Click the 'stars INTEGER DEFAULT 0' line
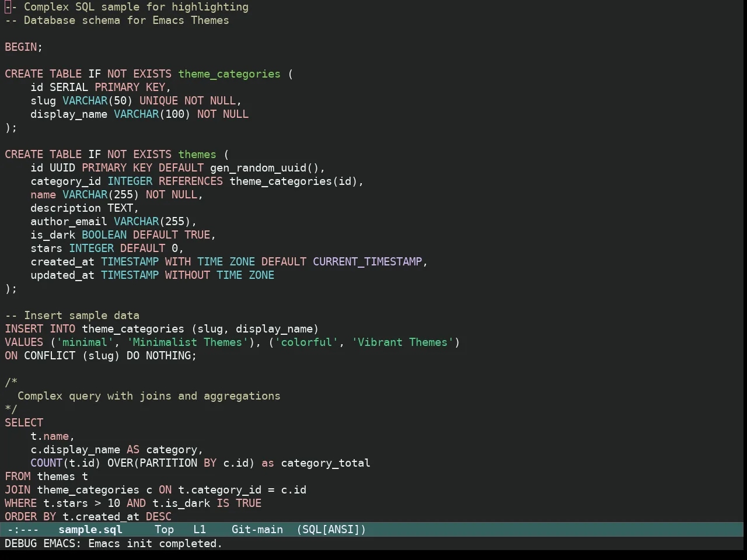This screenshot has width=747, height=560. 107,249
